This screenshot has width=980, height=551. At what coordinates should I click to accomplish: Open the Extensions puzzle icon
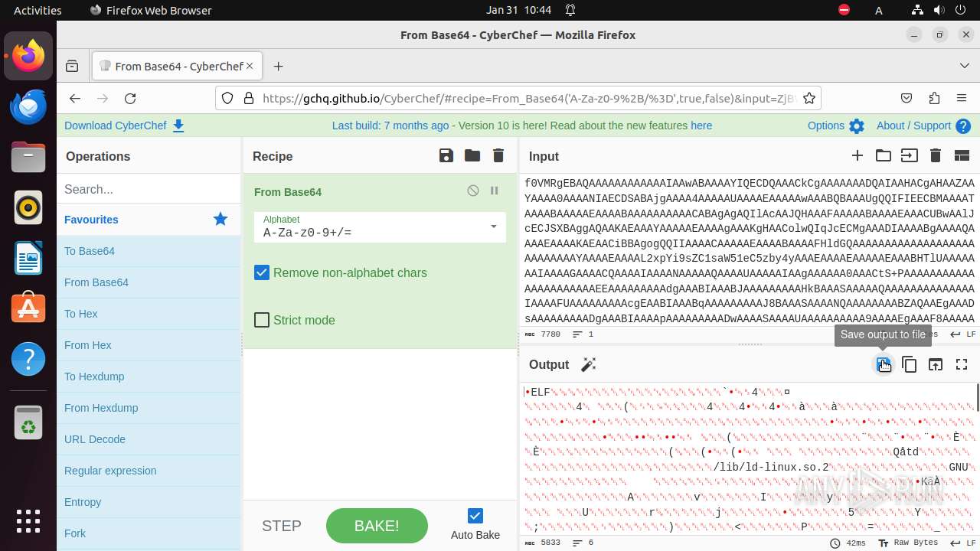click(x=934, y=98)
